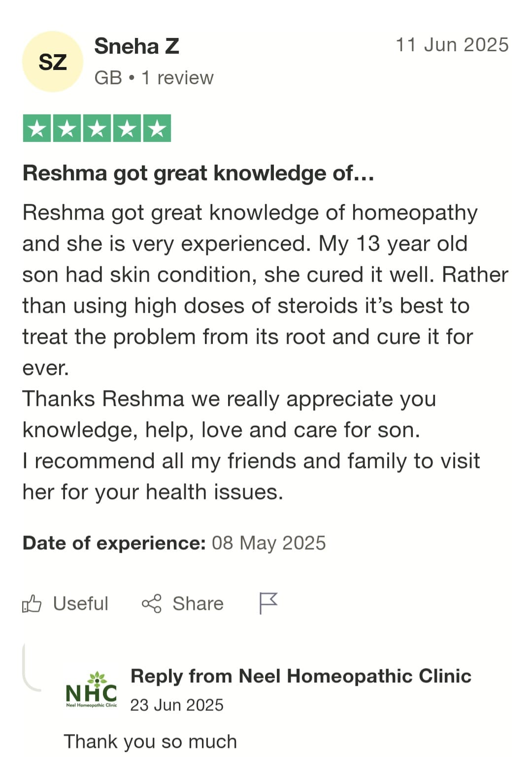Click the SZ reviewer avatar circle
The height and width of the screenshot is (774, 532).
click(x=52, y=62)
